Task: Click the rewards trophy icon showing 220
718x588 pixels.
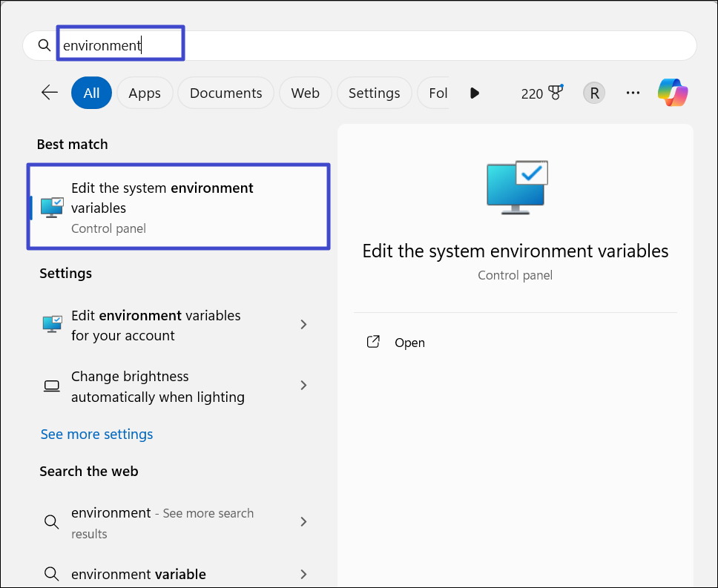Action: pyautogui.click(x=554, y=93)
